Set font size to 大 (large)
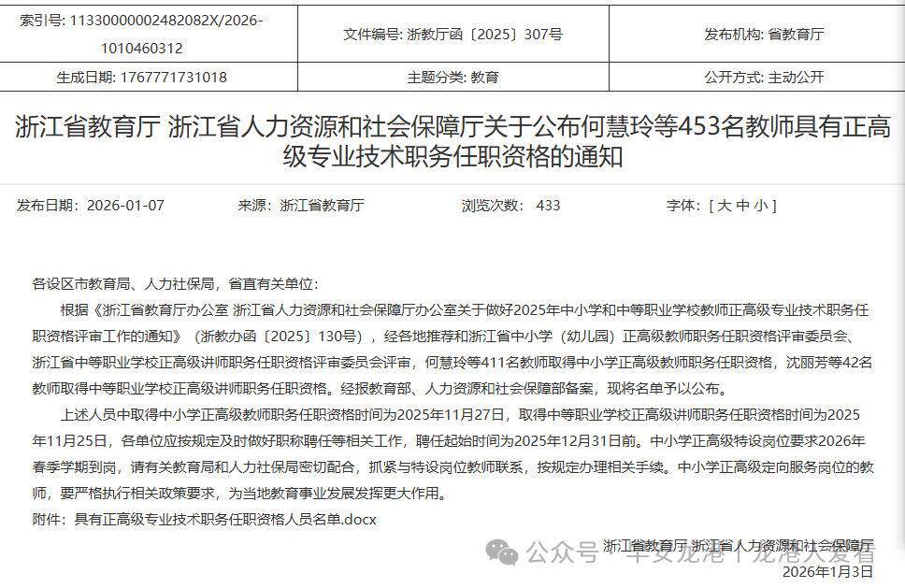The height and width of the screenshot is (588, 905). pyautogui.click(x=724, y=206)
